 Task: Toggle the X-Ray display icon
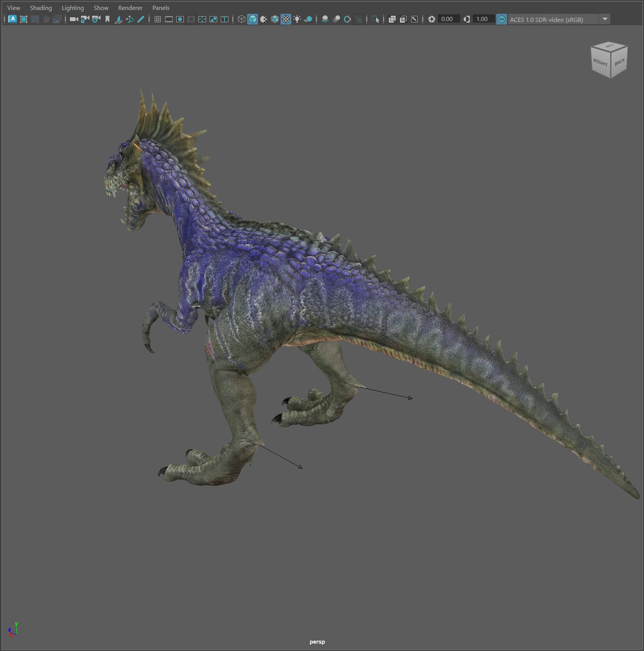tap(392, 19)
